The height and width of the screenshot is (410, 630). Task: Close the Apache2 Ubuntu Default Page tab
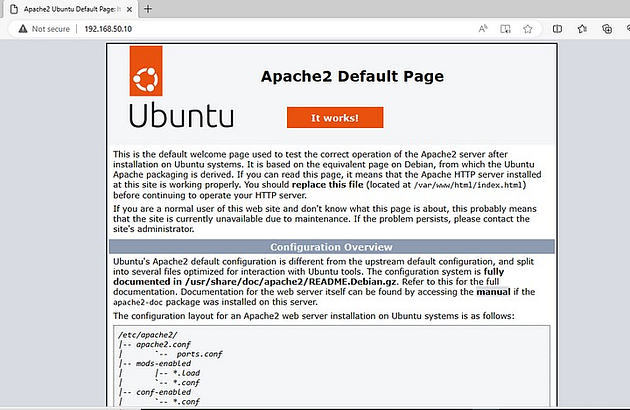(x=129, y=9)
